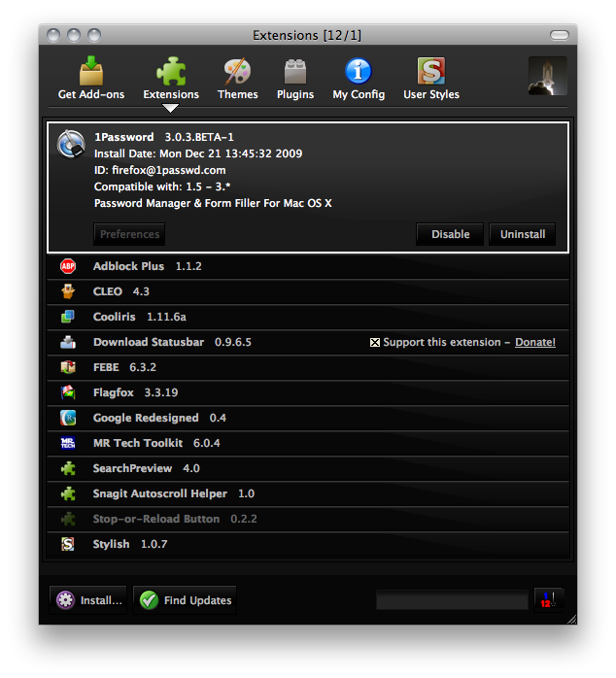
Task: Select the Snagit Autoscroll Helper 1.0 row
Action: click(308, 493)
